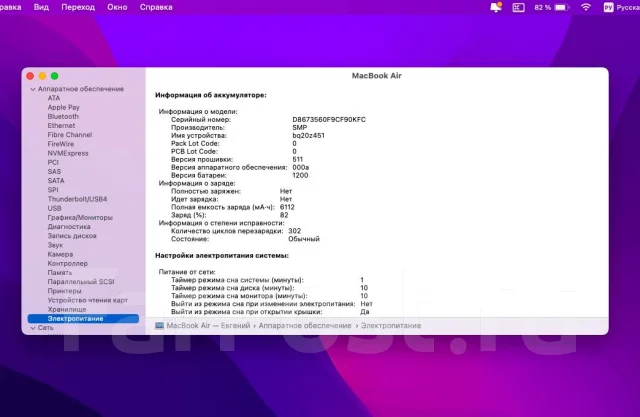Select Хранилище in the sidebar
The height and width of the screenshot is (417, 640).
67,309
